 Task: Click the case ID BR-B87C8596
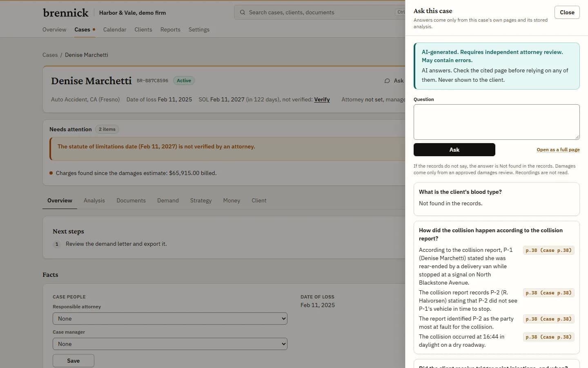[x=152, y=81]
